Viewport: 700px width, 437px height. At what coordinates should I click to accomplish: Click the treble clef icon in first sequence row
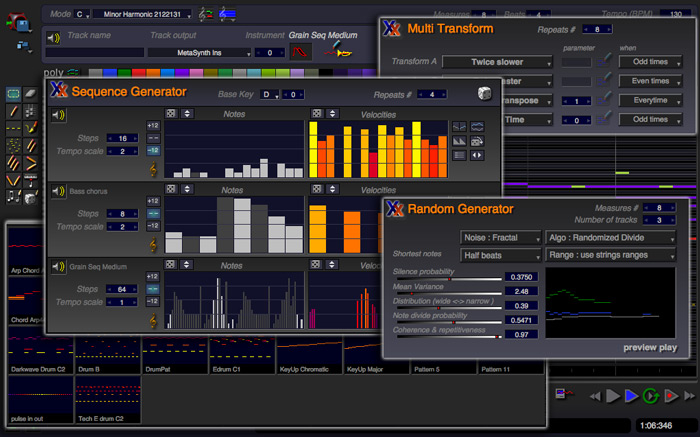152,170
